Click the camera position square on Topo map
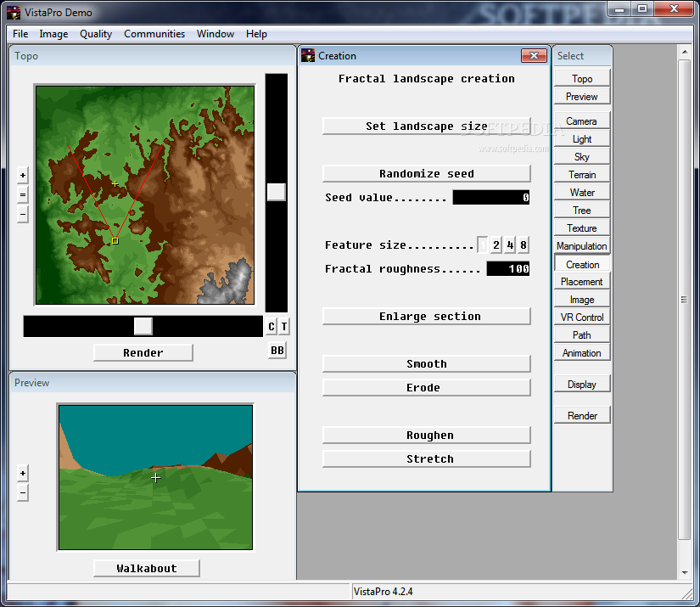 (x=115, y=241)
